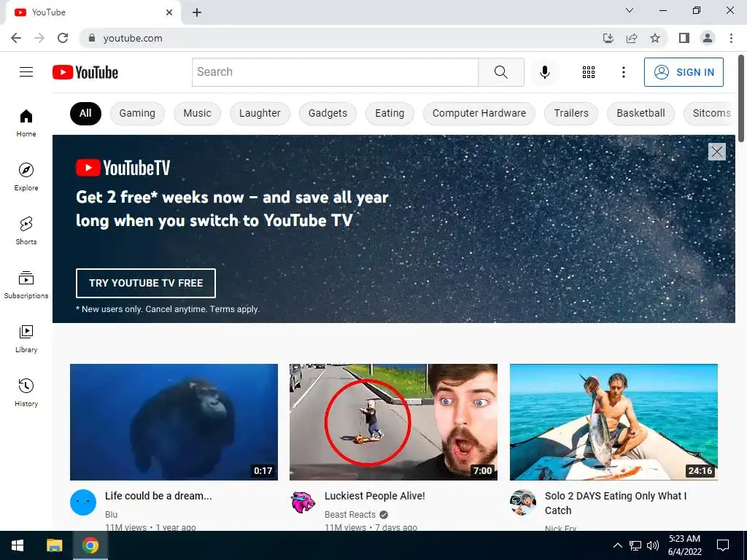Open History in sidebar

26,392
